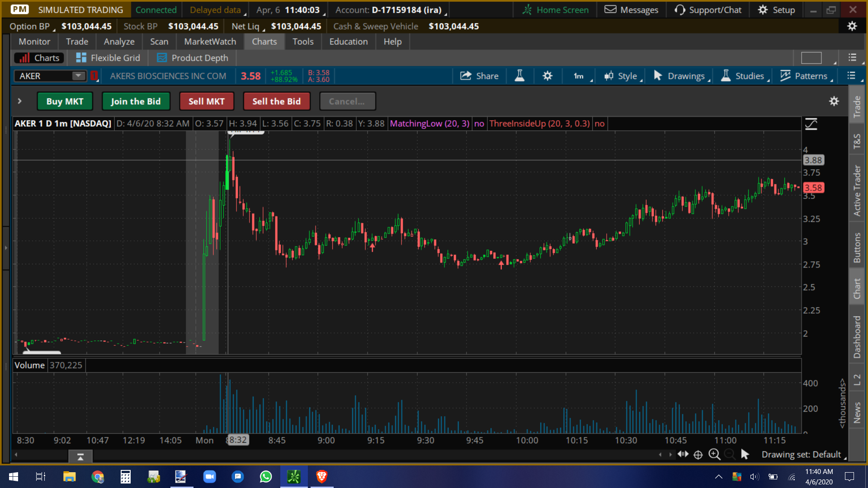Open Product Depth via its icon
Viewport: 868px width, 488px height.
click(161, 58)
